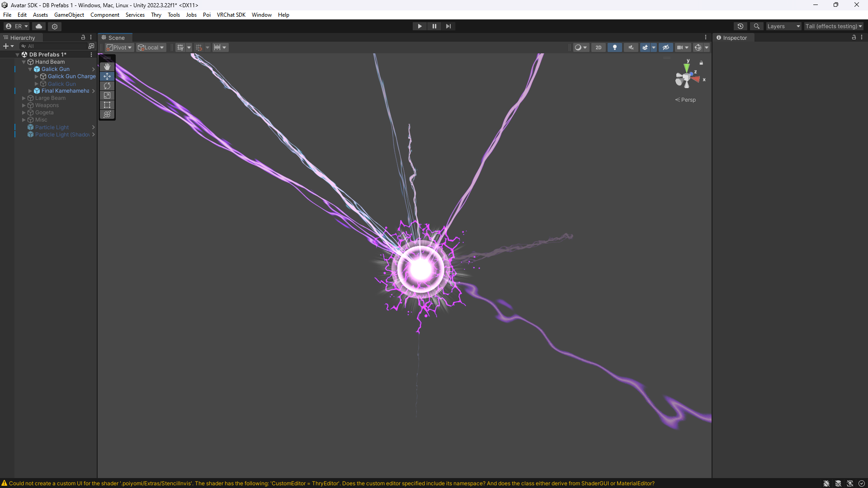Toggle scene visibility hidden-objects eye button
The height and width of the screenshot is (488, 868).
tap(665, 47)
